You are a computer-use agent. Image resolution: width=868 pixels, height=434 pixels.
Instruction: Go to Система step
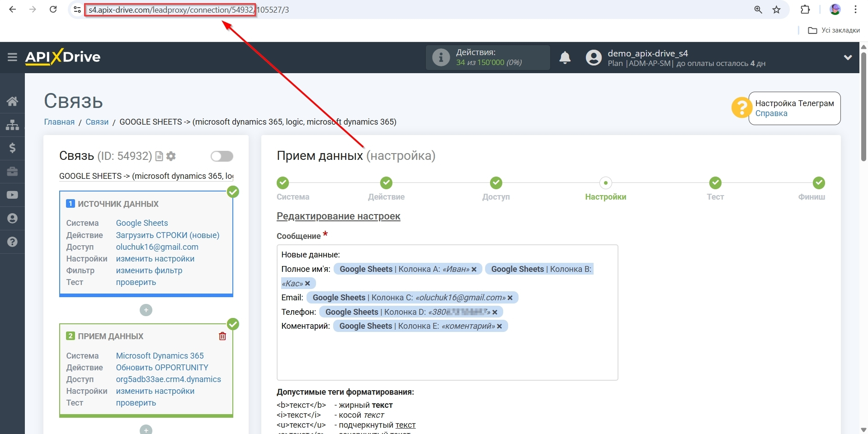[283, 183]
